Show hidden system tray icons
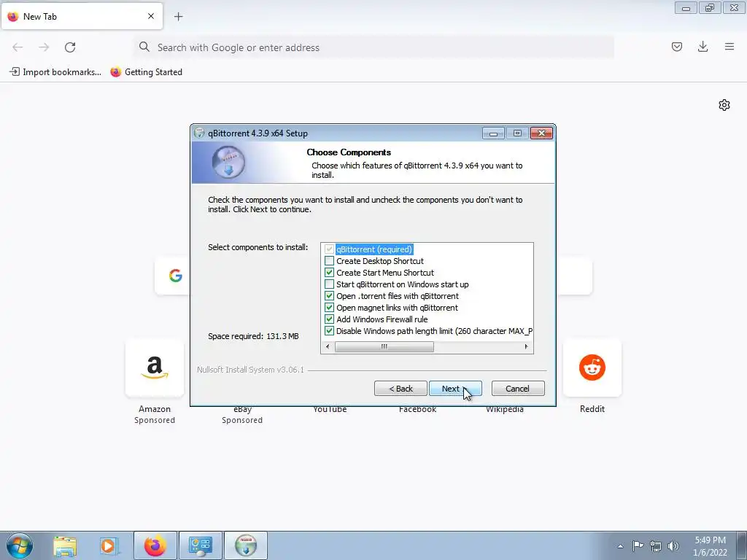The height and width of the screenshot is (560, 747). click(x=620, y=546)
